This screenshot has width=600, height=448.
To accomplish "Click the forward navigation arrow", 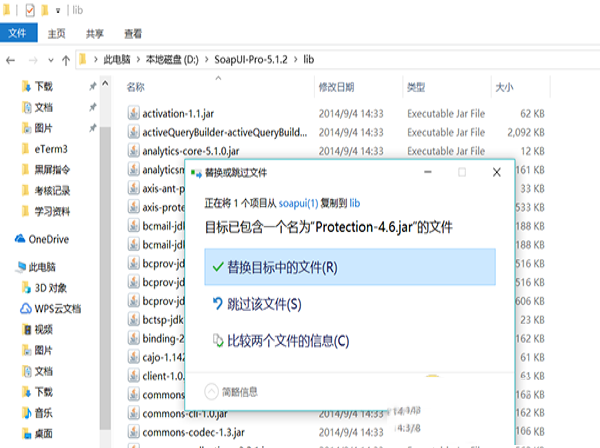I will [33, 60].
